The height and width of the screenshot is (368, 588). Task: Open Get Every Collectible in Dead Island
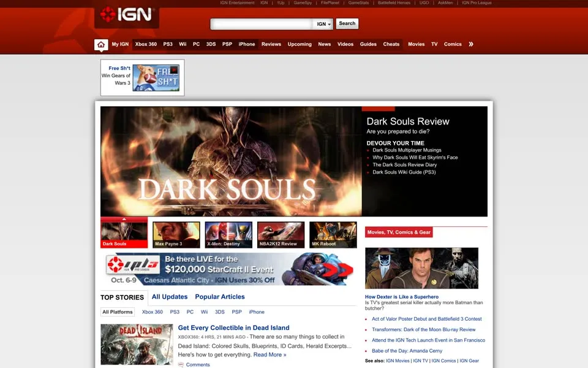click(233, 328)
